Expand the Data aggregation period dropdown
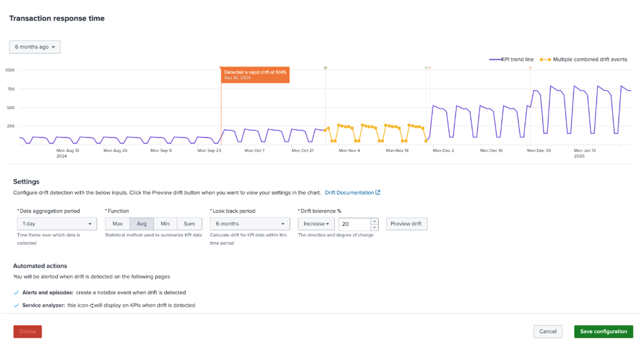The image size is (644, 350). coord(56,224)
